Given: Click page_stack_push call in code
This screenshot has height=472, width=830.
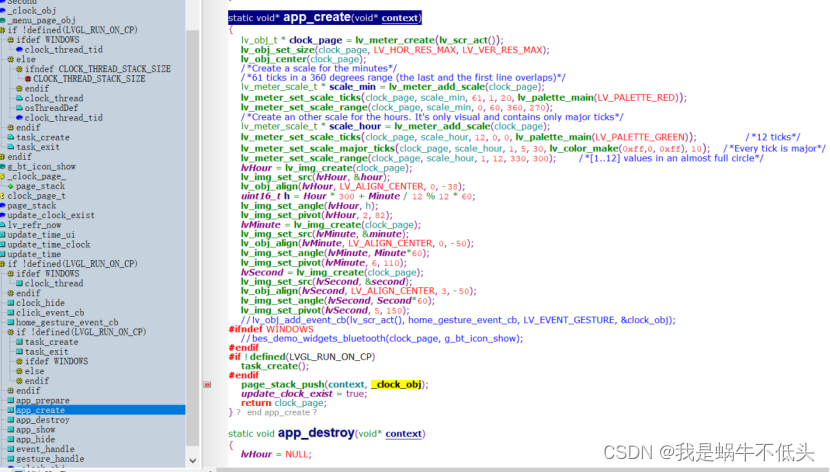Looking at the screenshot, I should coord(283,384).
